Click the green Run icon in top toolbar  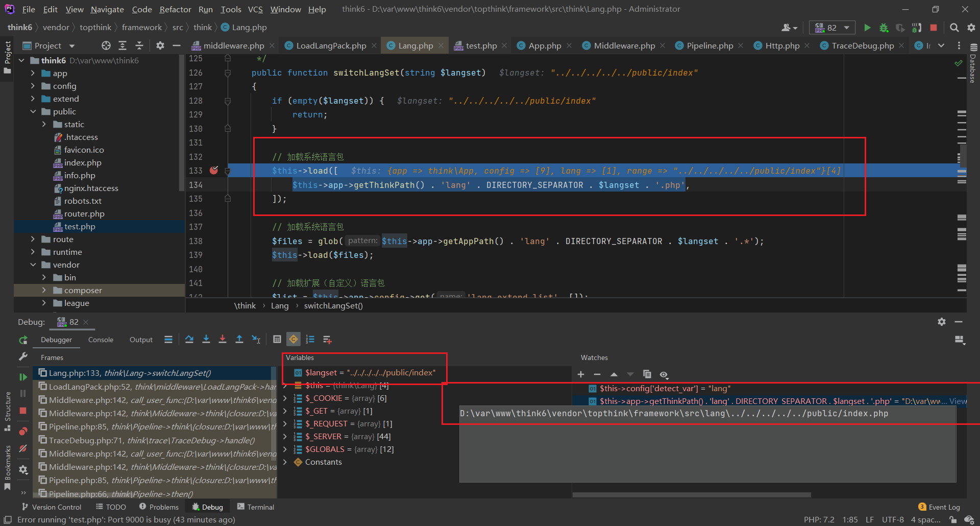867,28
